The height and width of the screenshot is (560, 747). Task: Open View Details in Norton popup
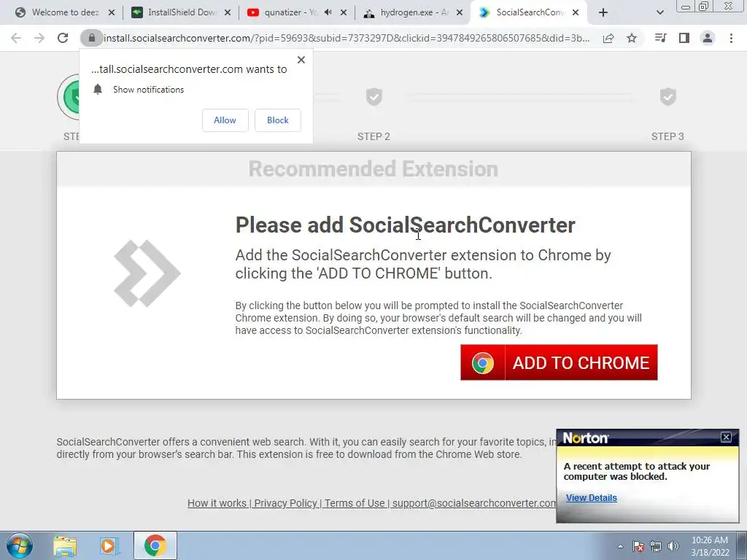(x=591, y=497)
